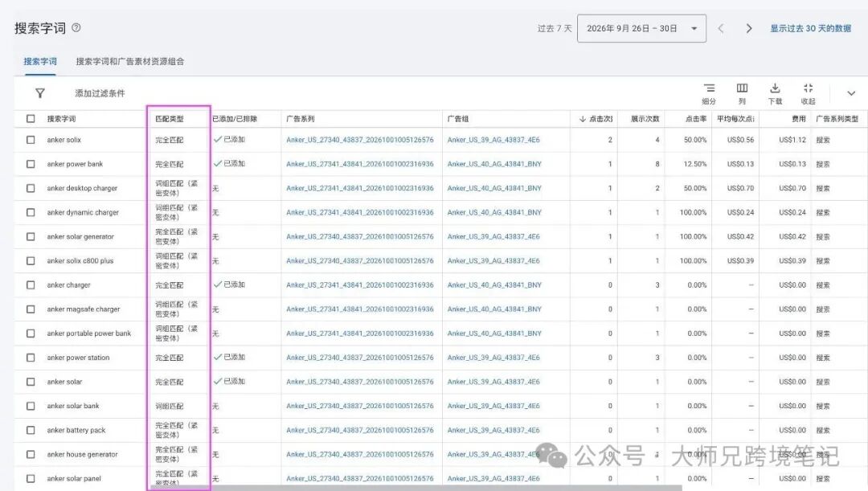Click 已添加 status in anker power station row

pos(229,357)
